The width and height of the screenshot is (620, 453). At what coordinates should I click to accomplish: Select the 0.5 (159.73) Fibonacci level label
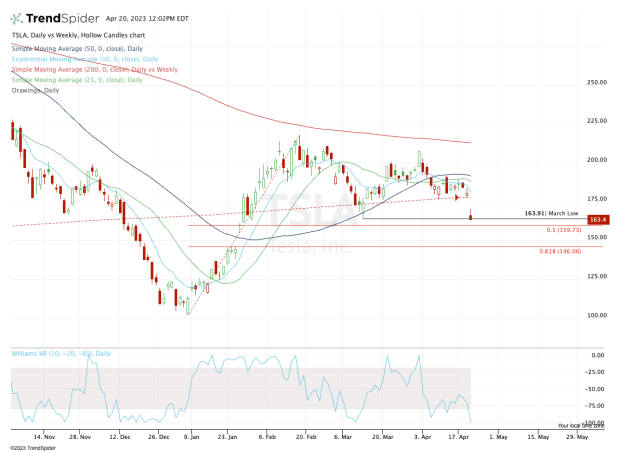563,230
